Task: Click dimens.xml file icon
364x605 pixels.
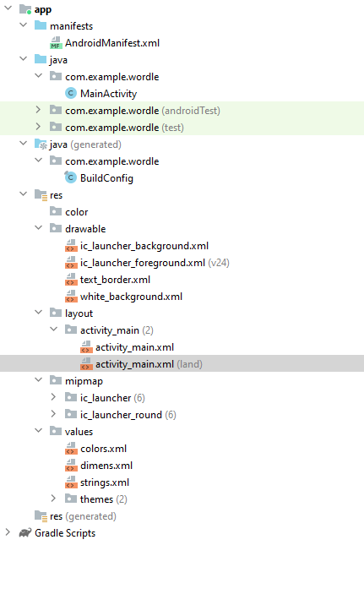Action: (71, 466)
